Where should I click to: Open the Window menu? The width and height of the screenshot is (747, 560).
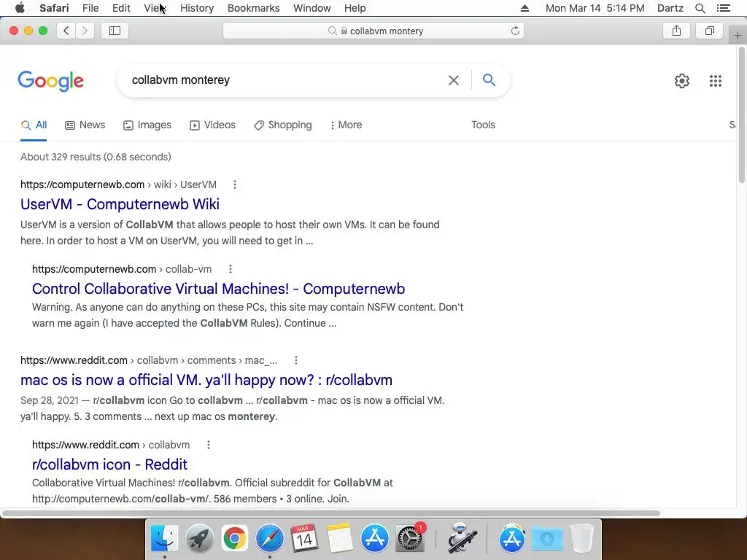pyautogui.click(x=312, y=8)
